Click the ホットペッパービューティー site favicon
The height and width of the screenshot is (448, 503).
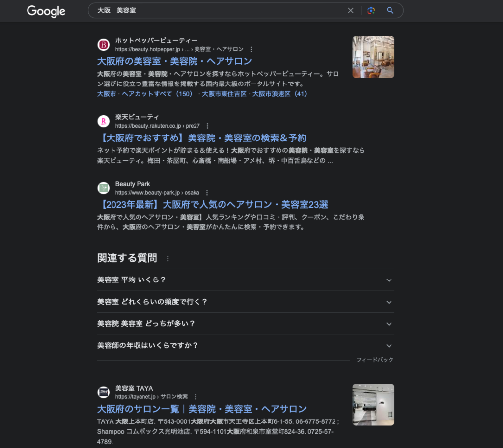pos(103,45)
